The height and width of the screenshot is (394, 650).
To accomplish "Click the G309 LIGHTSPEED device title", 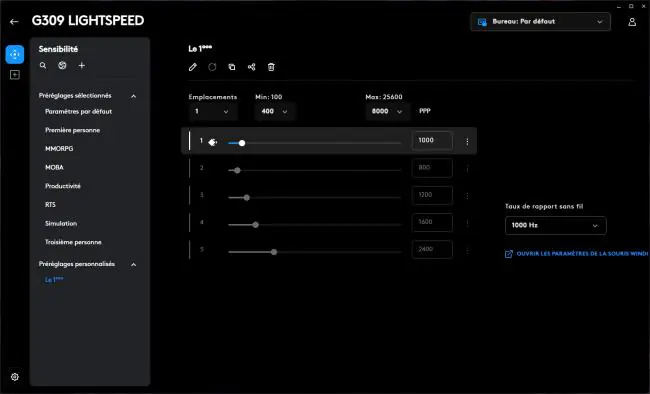I will pos(88,21).
